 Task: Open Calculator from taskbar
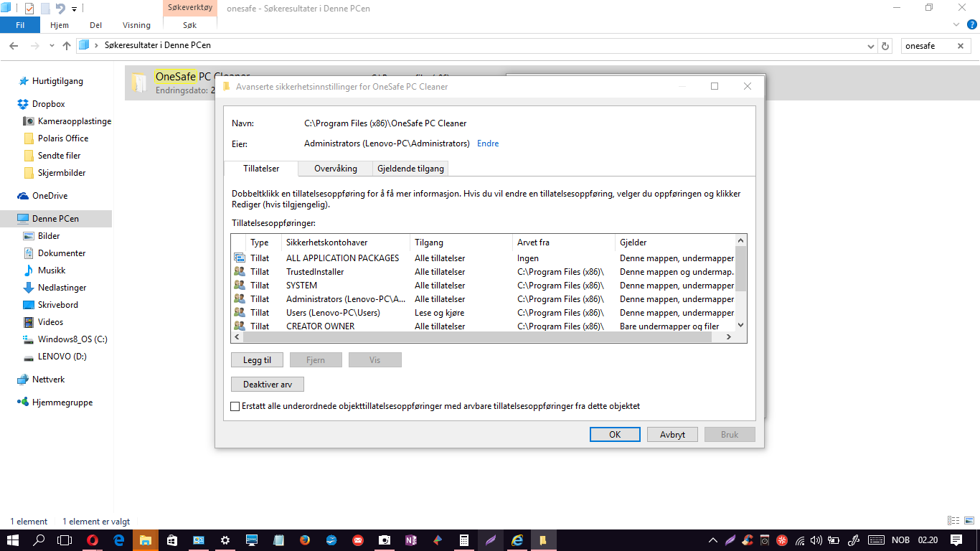click(464, 540)
